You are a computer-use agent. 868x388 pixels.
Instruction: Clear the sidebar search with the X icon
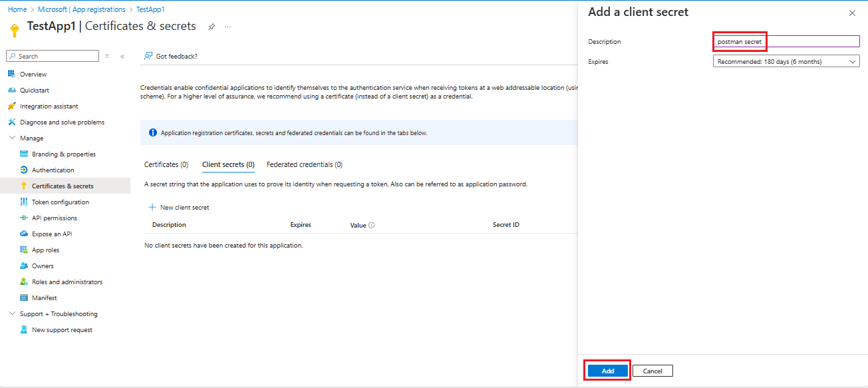(x=107, y=56)
